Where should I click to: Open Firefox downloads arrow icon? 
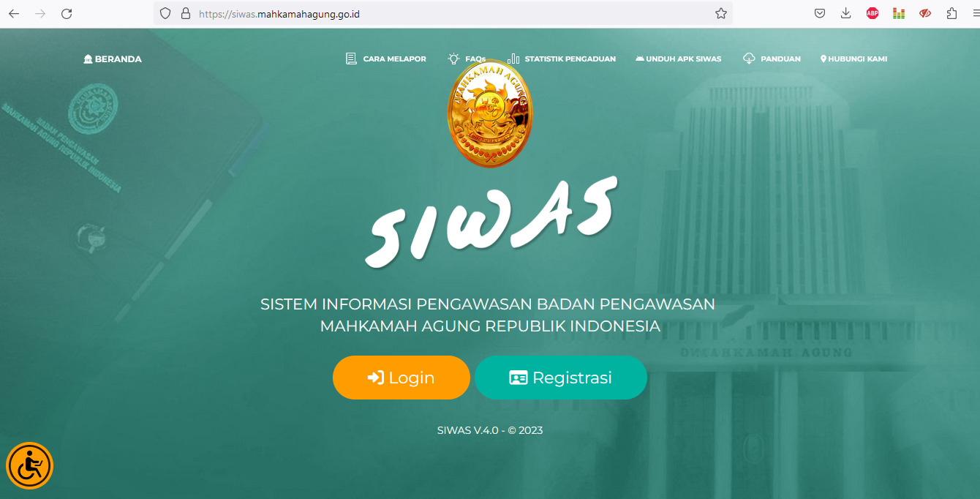coord(846,13)
